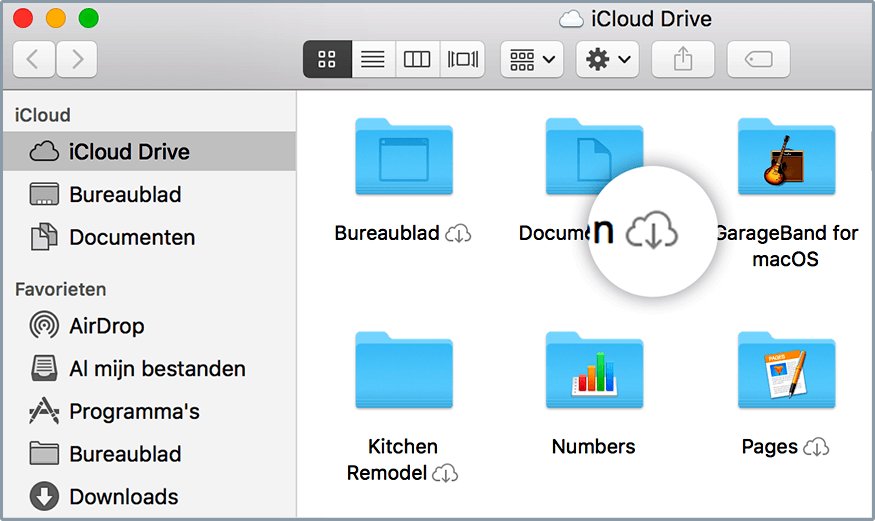Switch to list view mode
875x521 pixels.
point(373,60)
